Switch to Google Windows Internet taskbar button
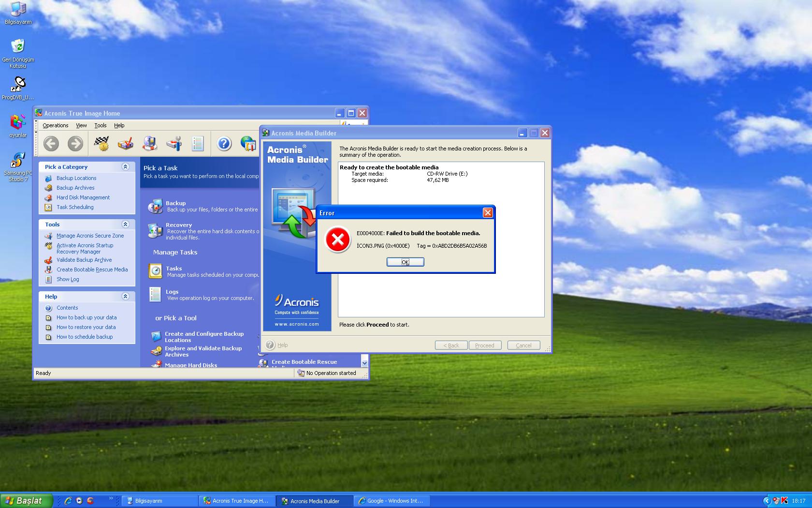The height and width of the screenshot is (508, 812). pyautogui.click(x=392, y=501)
